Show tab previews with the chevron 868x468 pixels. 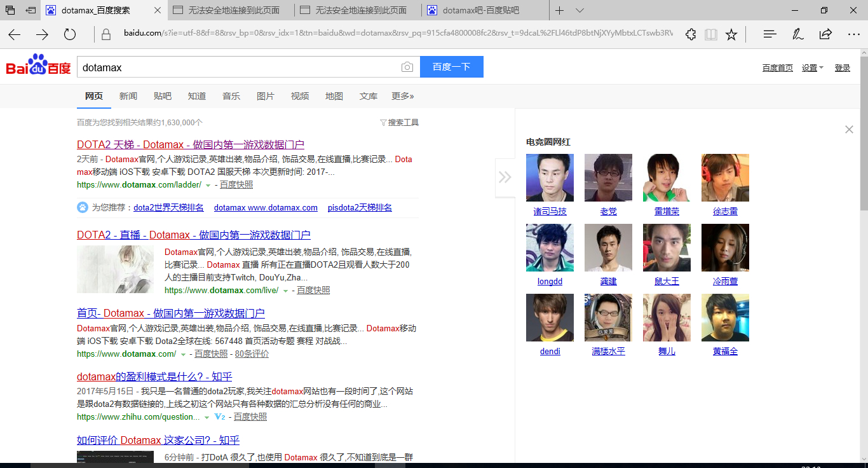[x=580, y=10]
